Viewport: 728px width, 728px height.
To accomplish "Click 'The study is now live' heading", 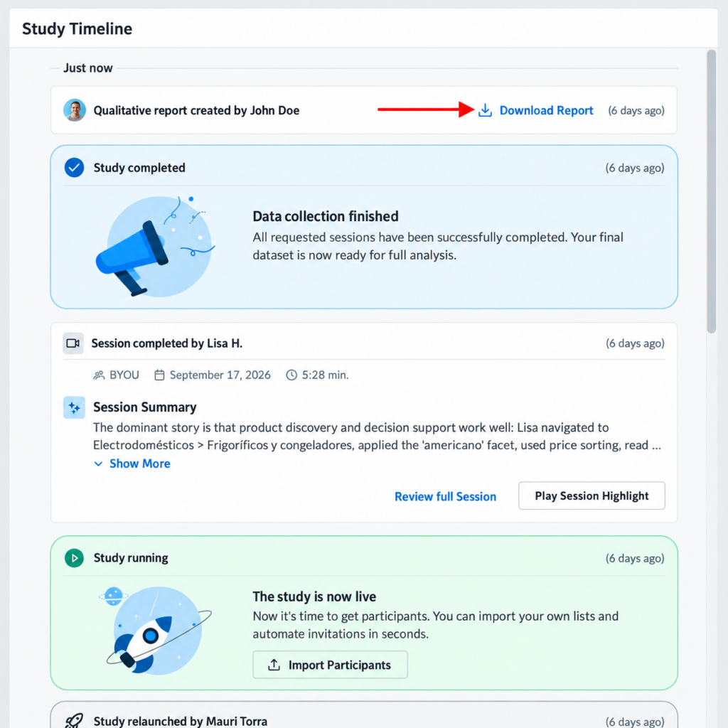I will [314, 596].
